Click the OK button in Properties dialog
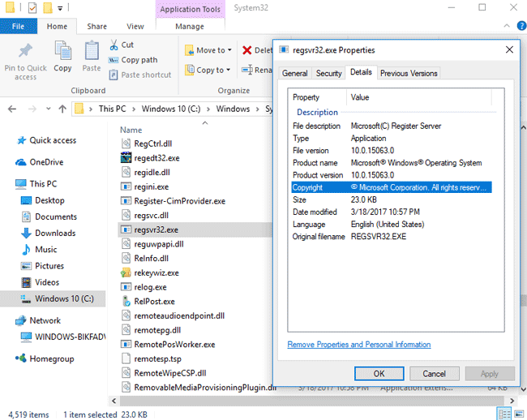Image resolution: width=527 pixels, height=420 pixels. point(379,374)
